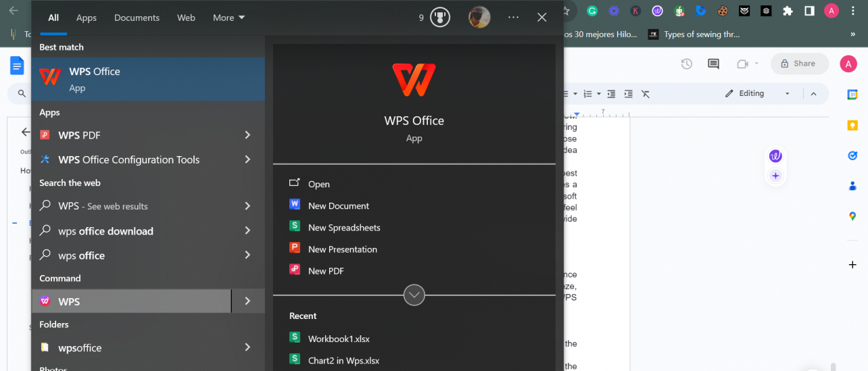Click clear formatting icon in toolbar
The image size is (868, 371).
coord(646,94)
